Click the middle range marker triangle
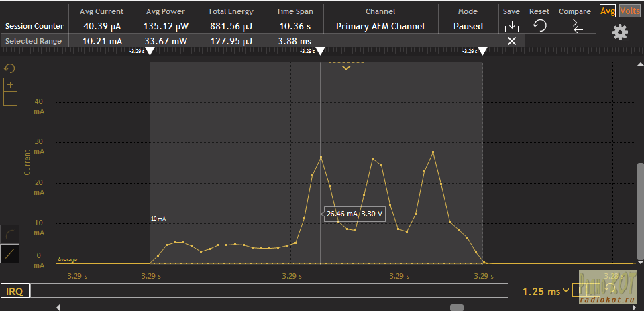Viewport: 644px width, 311px height. point(320,52)
